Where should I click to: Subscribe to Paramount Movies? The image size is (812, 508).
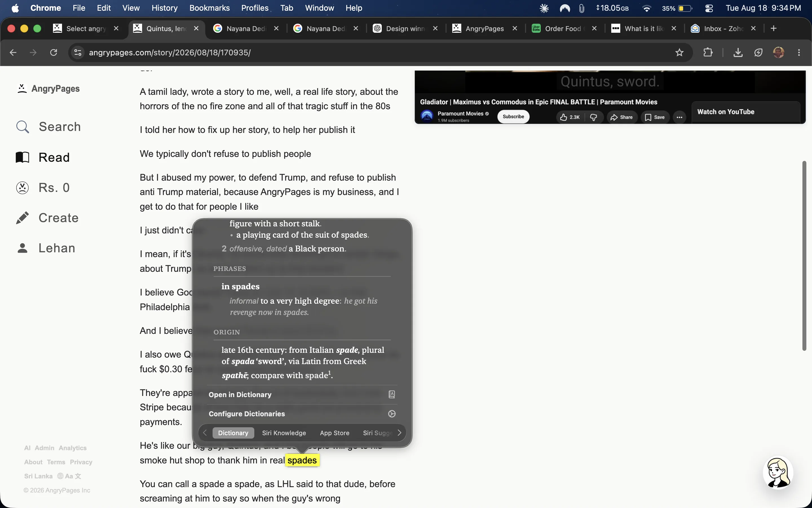513,117
